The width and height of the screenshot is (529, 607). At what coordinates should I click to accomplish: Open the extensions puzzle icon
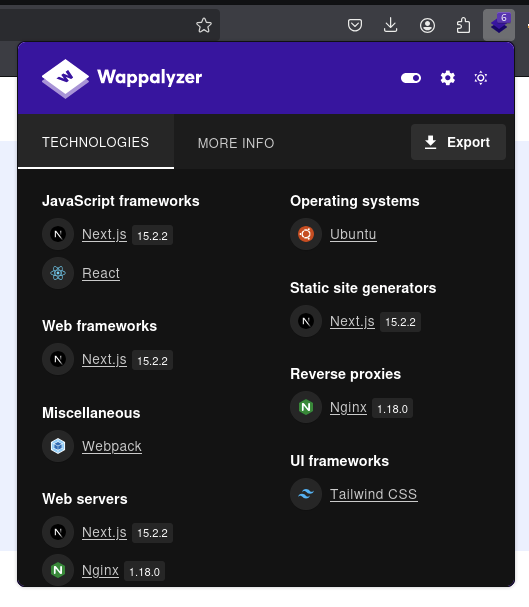tap(463, 26)
